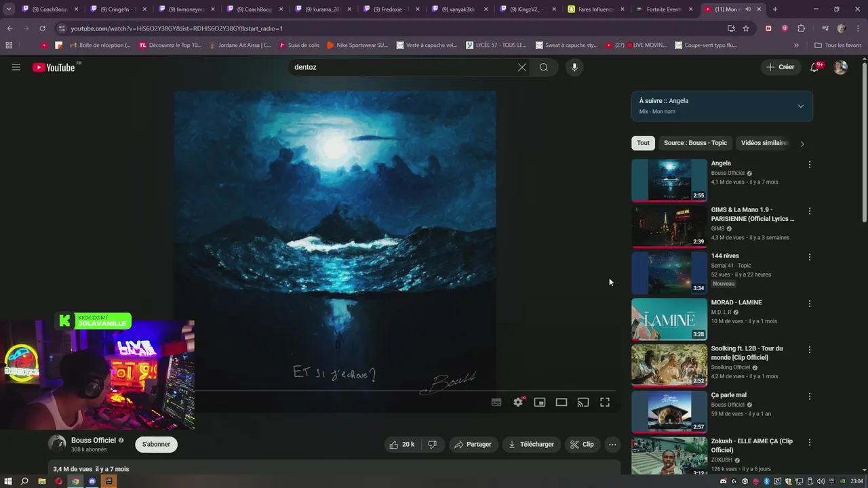
Task: Open the tab search dropdown in Chrome
Action: tap(9, 9)
